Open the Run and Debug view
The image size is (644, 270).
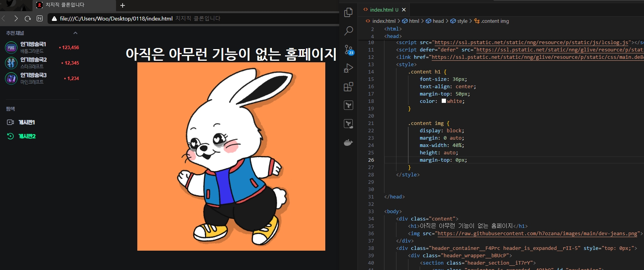(348, 68)
